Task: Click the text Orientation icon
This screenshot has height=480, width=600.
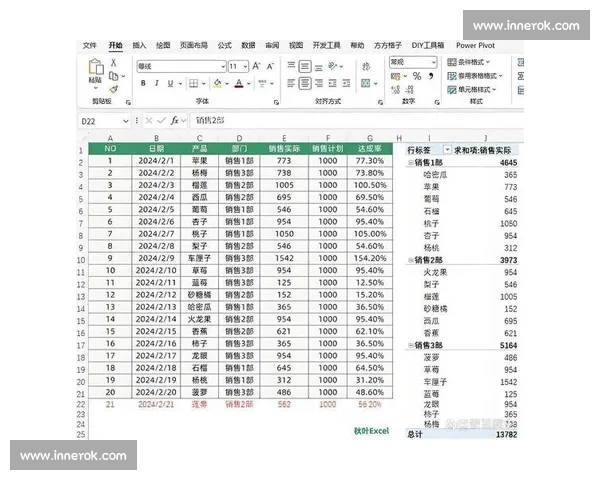Action: [333, 66]
